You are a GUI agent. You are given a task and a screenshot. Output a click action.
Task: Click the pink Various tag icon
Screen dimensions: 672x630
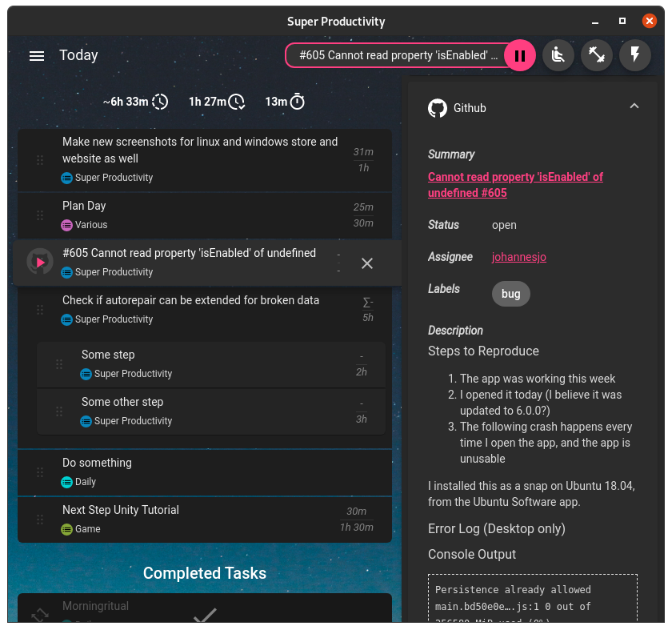66,225
